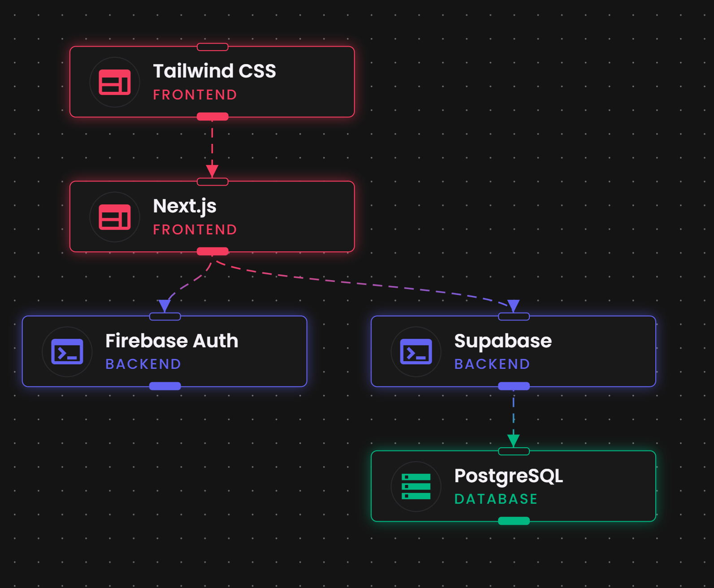
Task: Select the Tailwind CSS node title
Action: pyautogui.click(x=215, y=71)
